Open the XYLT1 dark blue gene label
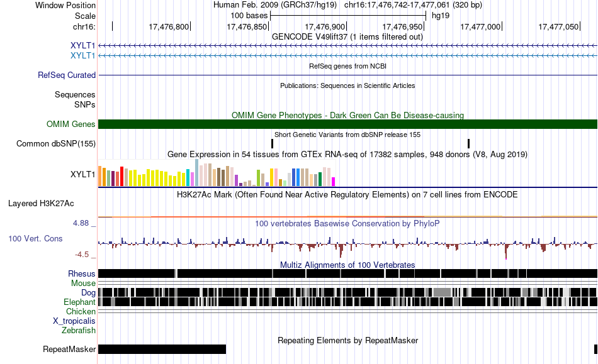This screenshot has height=364, width=598. (x=82, y=46)
